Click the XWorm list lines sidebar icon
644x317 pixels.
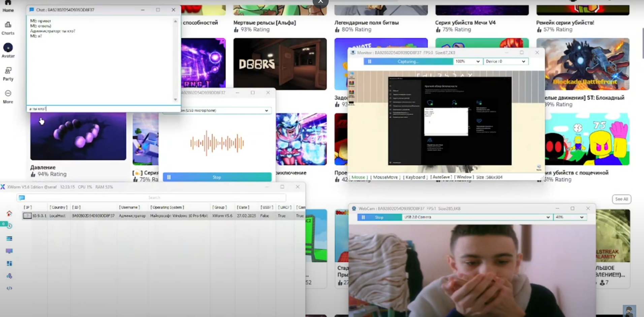tap(9, 238)
